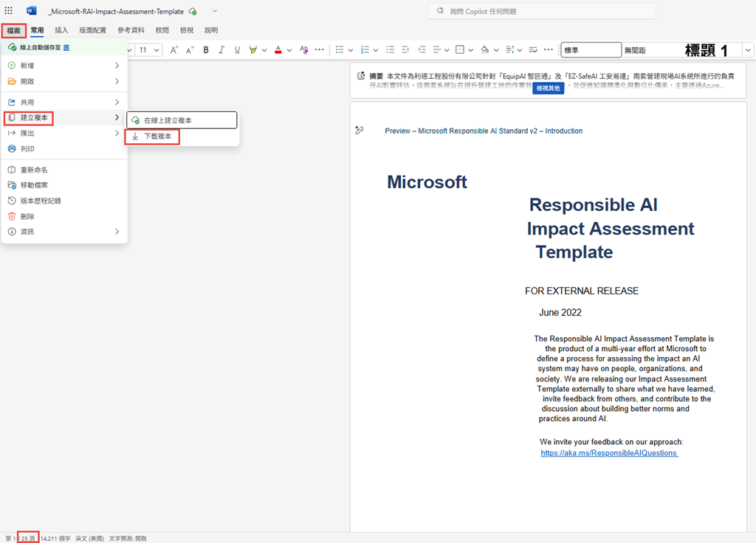This screenshot has height=543, width=756.
Task: Click the Shrink Font icon
Action: pos(190,49)
